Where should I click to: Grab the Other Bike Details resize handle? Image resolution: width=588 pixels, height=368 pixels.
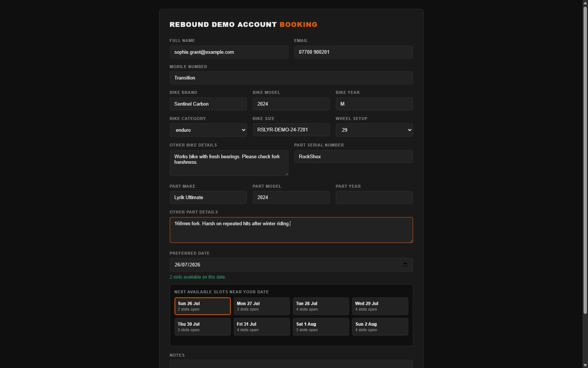click(x=286, y=174)
